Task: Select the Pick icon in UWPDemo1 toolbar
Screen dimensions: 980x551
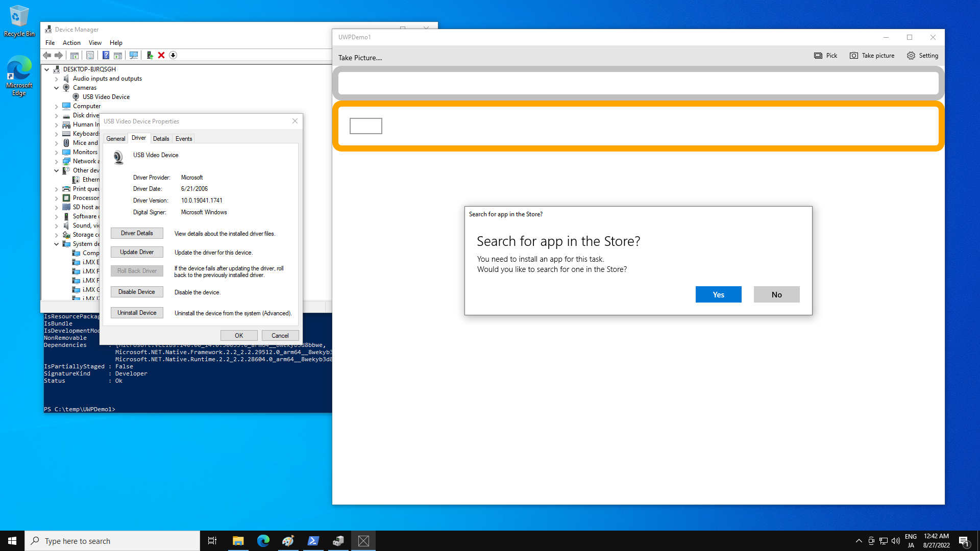Action: pos(819,56)
